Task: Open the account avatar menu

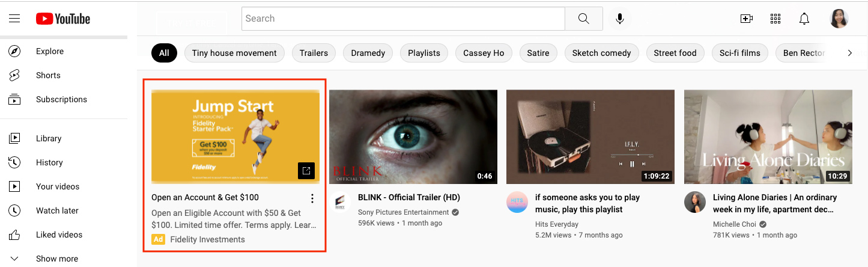Action: (839, 19)
